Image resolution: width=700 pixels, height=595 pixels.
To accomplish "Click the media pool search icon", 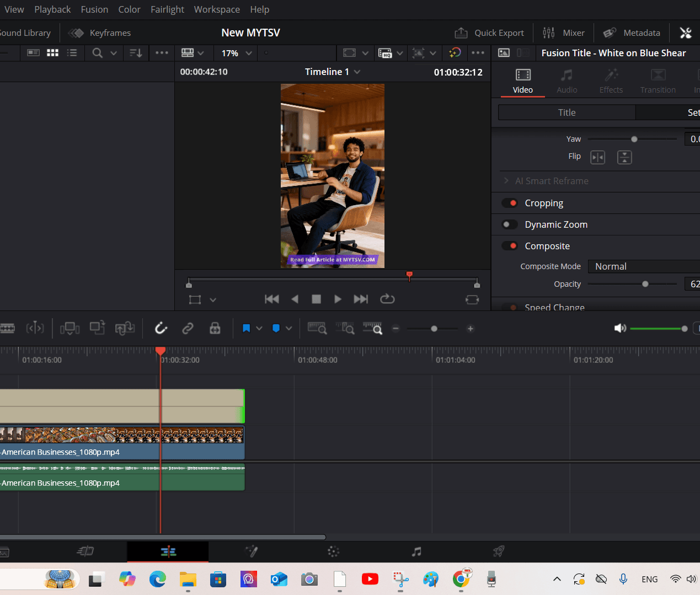I will (x=98, y=53).
